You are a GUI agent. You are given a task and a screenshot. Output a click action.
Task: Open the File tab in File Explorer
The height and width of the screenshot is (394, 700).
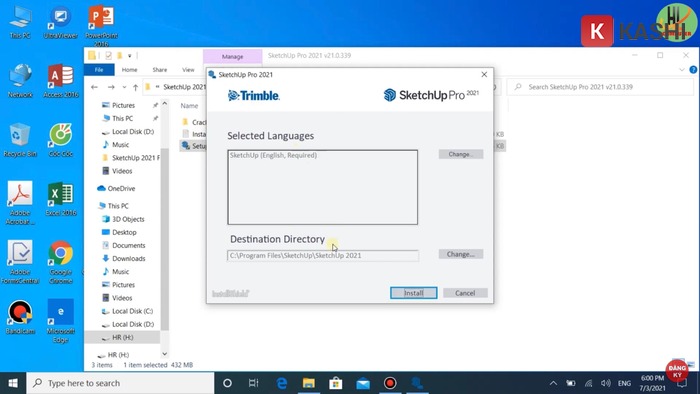point(99,70)
